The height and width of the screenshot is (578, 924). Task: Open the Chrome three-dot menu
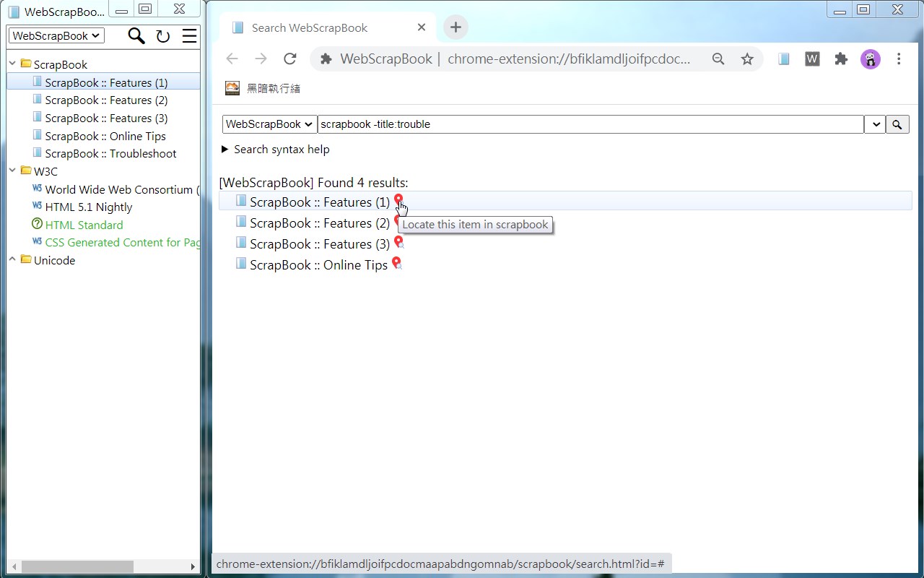899,59
